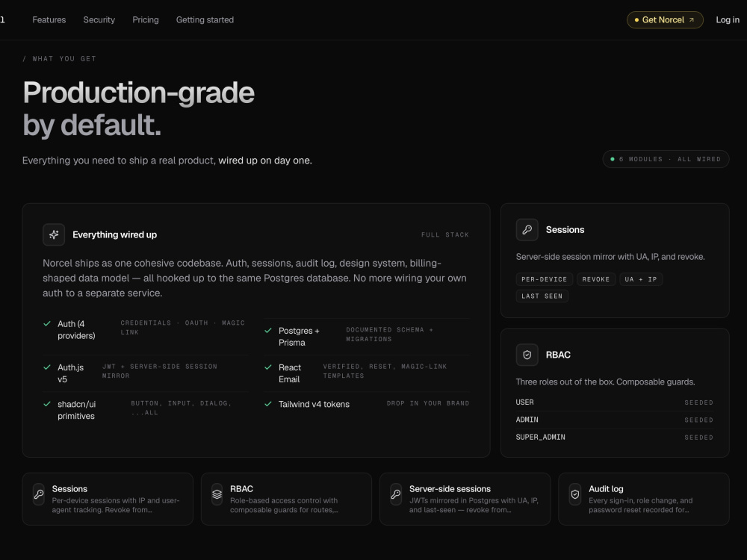Image resolution: width=747 pixels, height=560 pixels.
Task: Click the Get Norcel button
Action: [665, 20]
